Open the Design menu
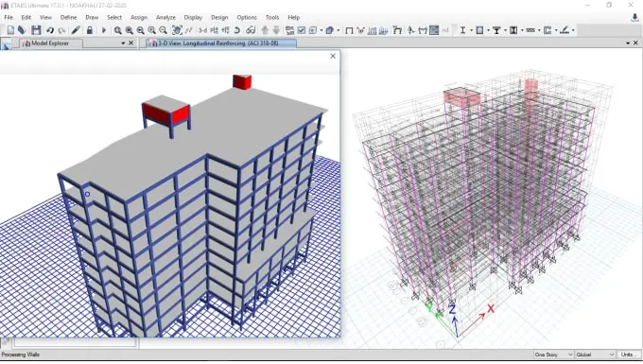The image size is (643, 364). click(219, 17)
